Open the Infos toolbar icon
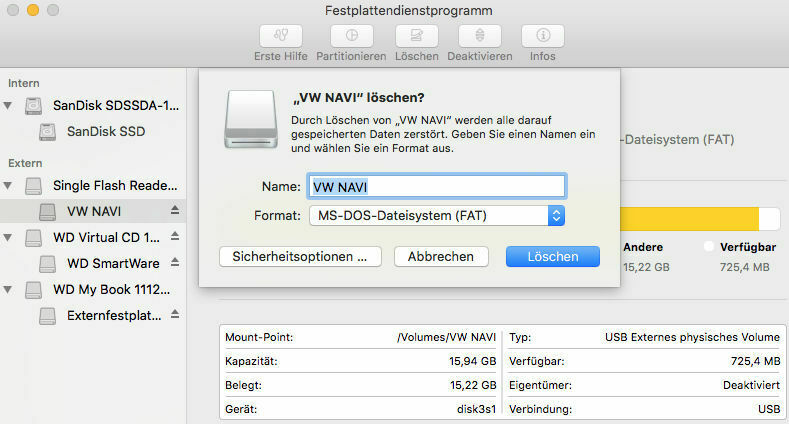The height and width of the screenshot is (424, 789). (542, 36)
